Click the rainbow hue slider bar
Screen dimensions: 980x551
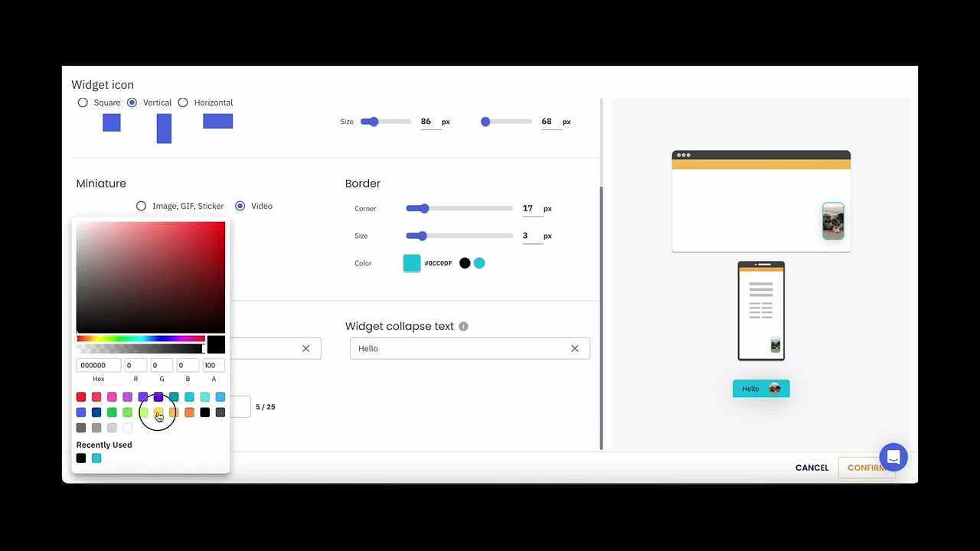140,338
